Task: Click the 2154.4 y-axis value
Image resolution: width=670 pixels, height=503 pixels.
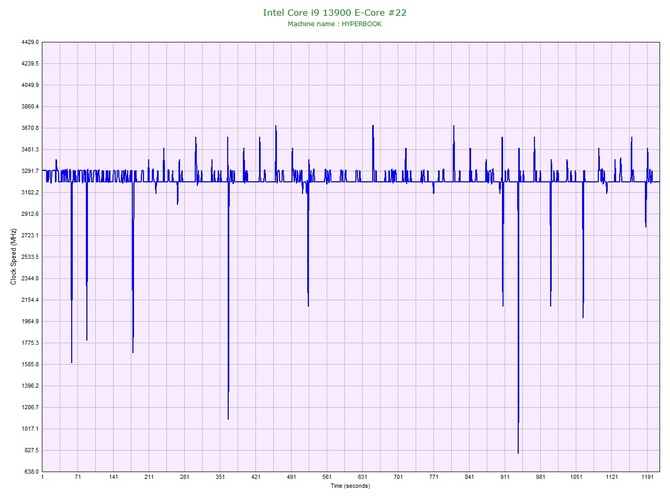Action: pyautogui.click(x=30, y=300)
